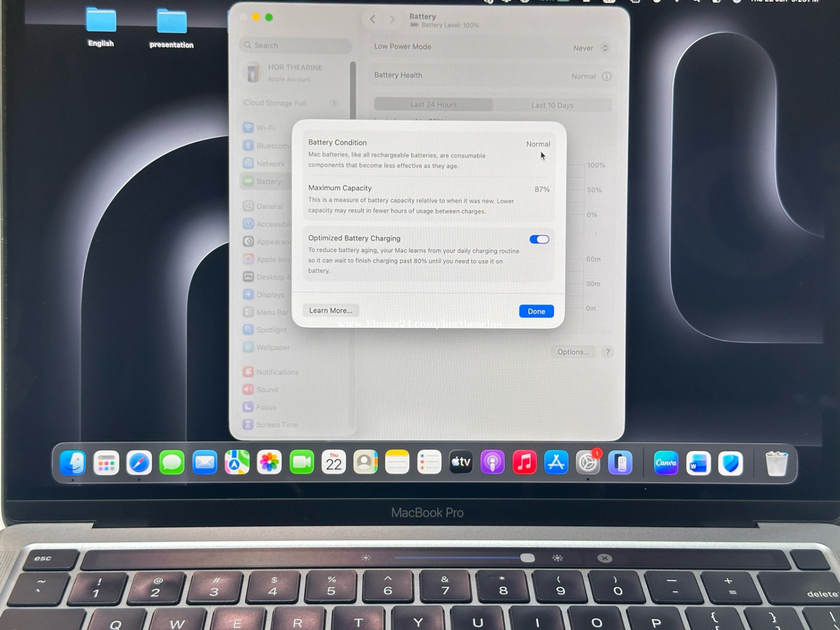This screenshot has height=630, width=840.
Task: Open Finder from the Dock
Action: [73, 463]
